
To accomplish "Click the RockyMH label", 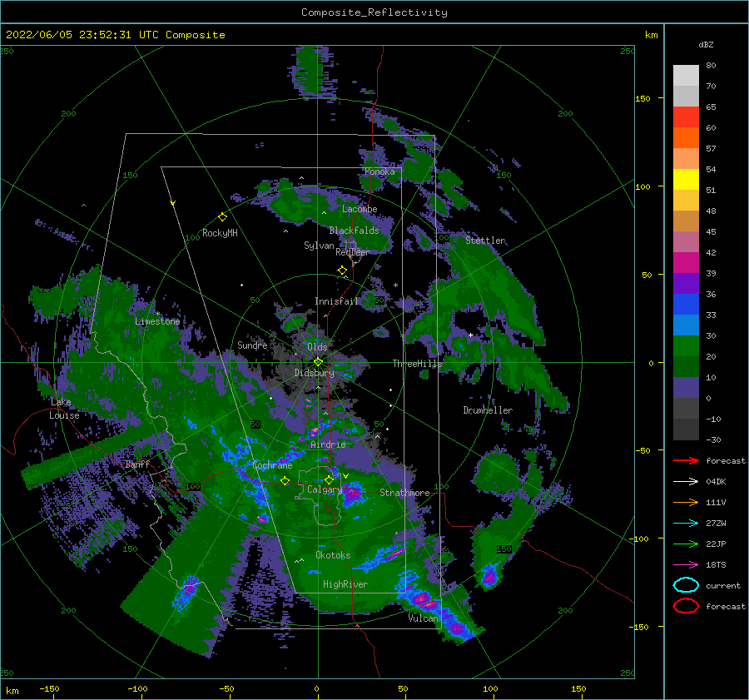I will point(220,233).
